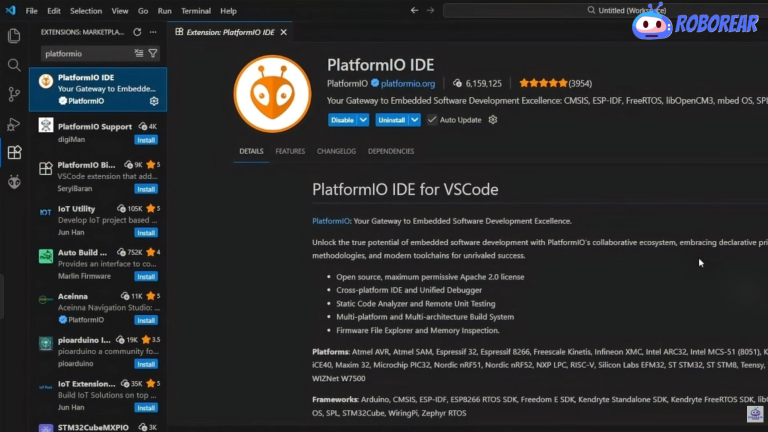The image size is (768, 432).
Task: Open the Extensions view icon
Action: point(14,152)
